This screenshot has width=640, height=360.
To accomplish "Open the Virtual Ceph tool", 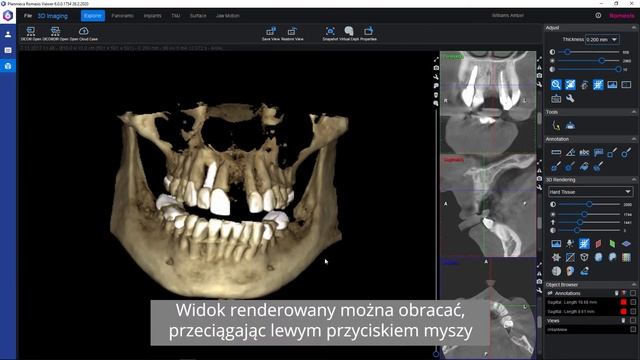I will point(349,31).
